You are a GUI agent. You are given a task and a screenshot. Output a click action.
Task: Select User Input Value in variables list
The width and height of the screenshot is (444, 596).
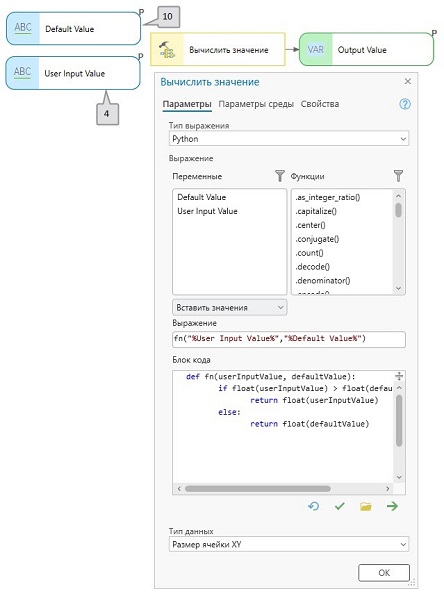(207, 211)
